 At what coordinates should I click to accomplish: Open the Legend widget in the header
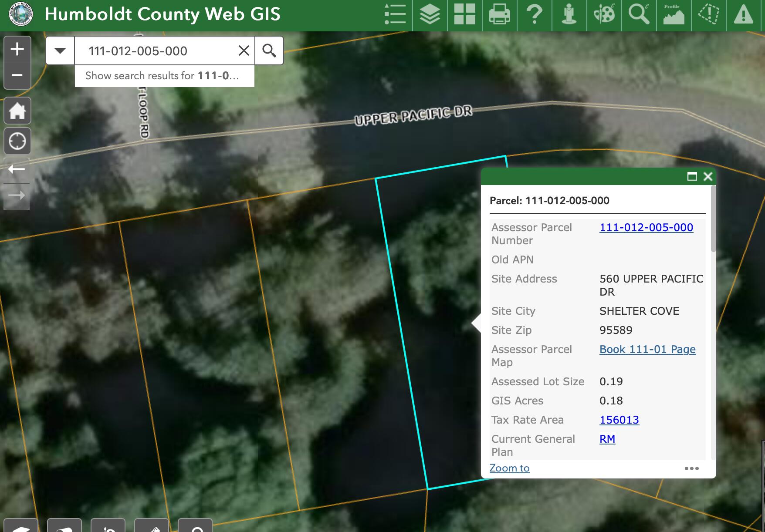(x=395, y=14)
